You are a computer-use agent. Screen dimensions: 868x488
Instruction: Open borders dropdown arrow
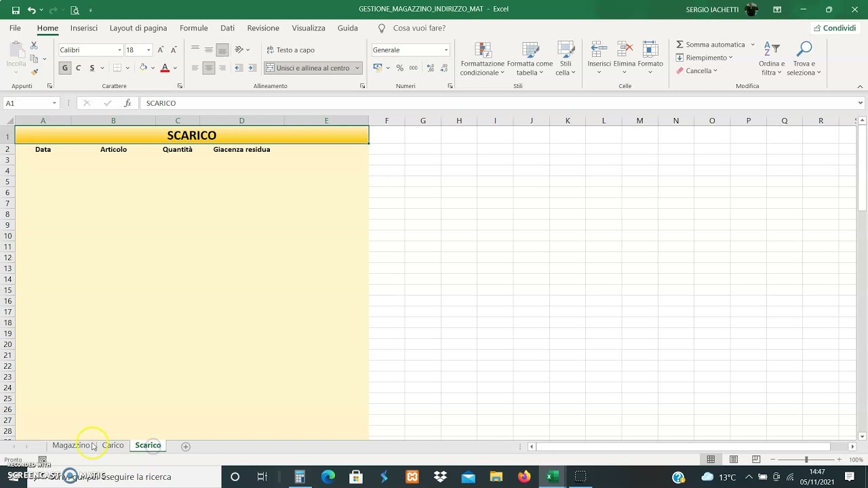(128, 68)
